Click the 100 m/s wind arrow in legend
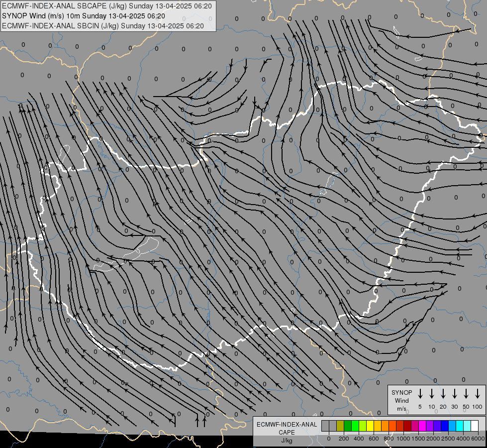This screenshot has width=487, height=448. tap(478, 394)
